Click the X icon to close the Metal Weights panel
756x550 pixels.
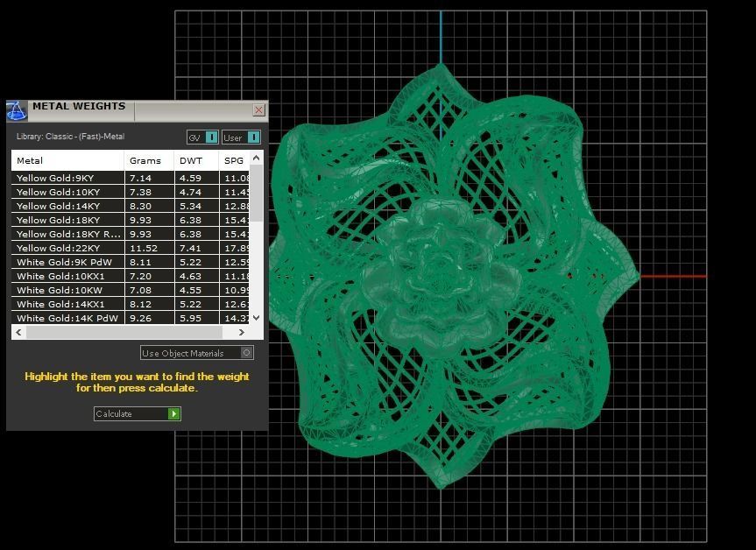(x=258, y=110)
